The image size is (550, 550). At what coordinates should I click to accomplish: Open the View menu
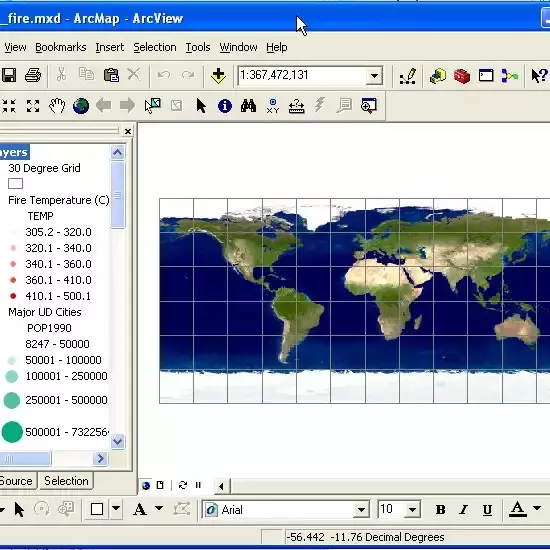[x=15, y=47]
